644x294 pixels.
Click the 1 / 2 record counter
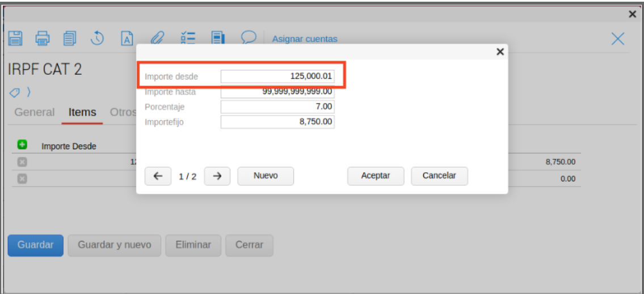click(x=188, y=177)
